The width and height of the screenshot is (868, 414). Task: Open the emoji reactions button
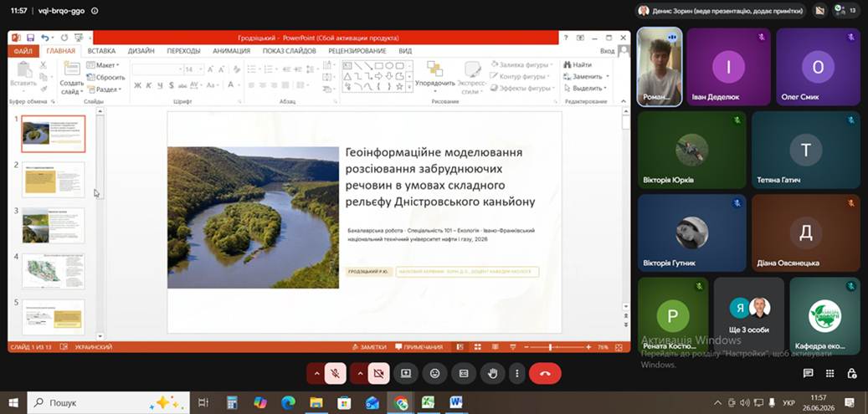pyautogui.click(x=434, y=374)
